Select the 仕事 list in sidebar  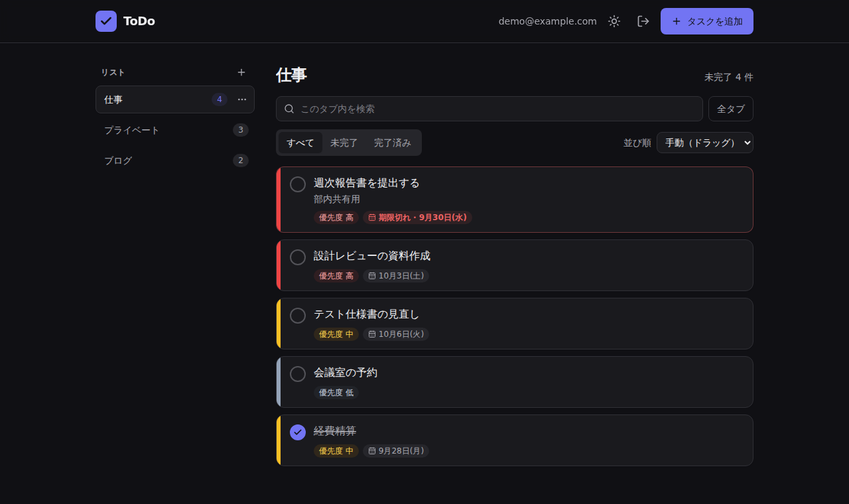click(x=175, y=99)
